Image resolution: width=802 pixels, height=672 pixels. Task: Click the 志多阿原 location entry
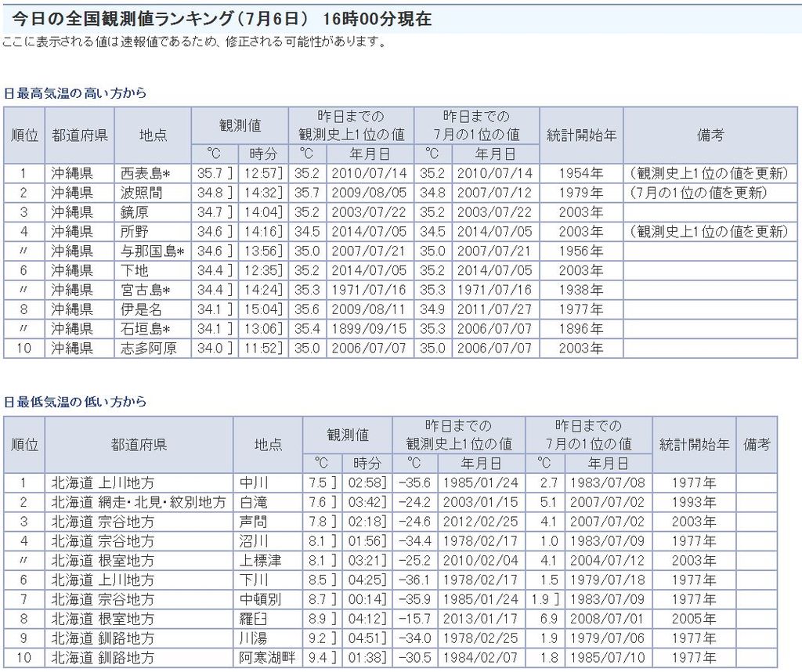click(x=148, y=349)
